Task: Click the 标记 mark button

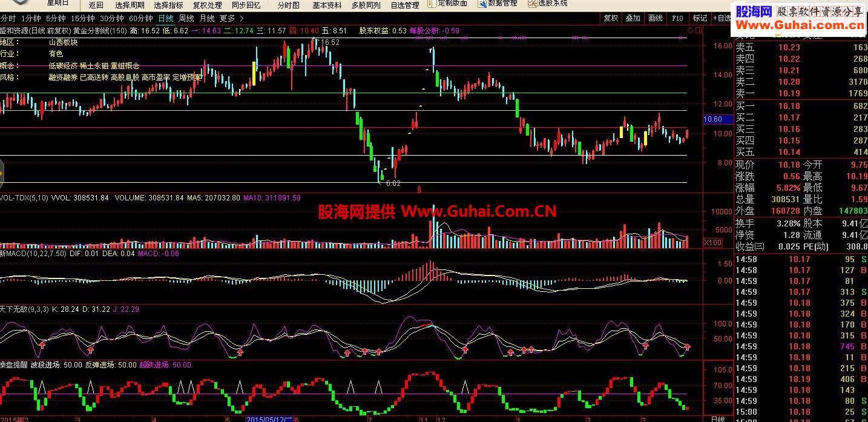Action: point(699,18)
